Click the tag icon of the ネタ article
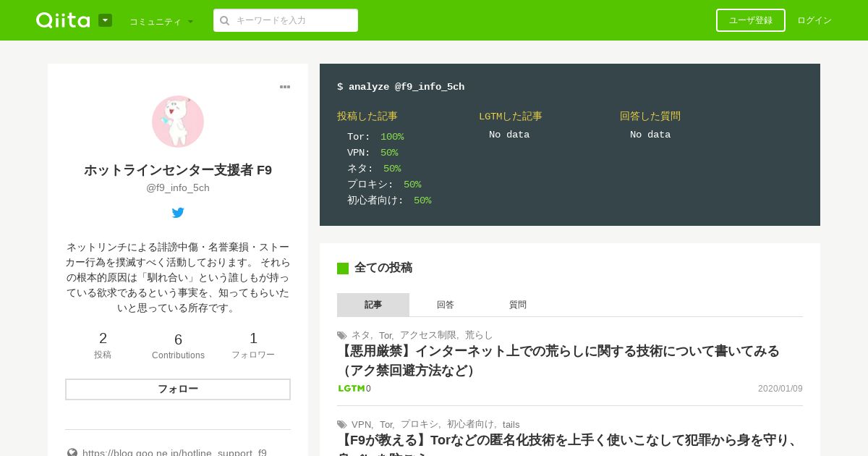The width and height of the screenshot is (868, 456). (x=342, y=335)
